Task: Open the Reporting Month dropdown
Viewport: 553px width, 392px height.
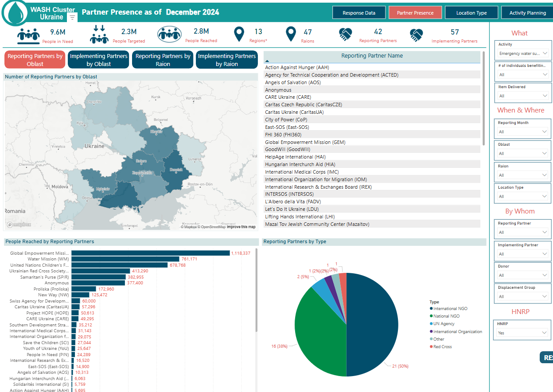Action: 523,132
